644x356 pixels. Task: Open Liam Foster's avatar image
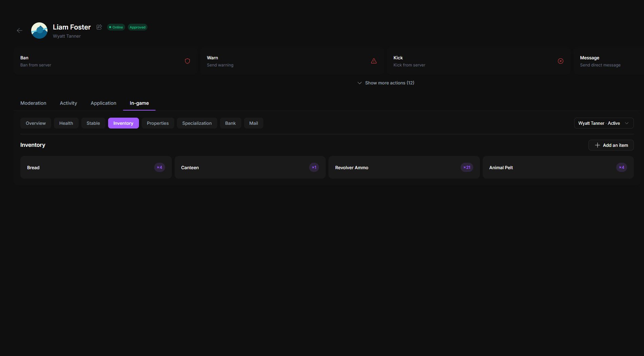(39, 31)
